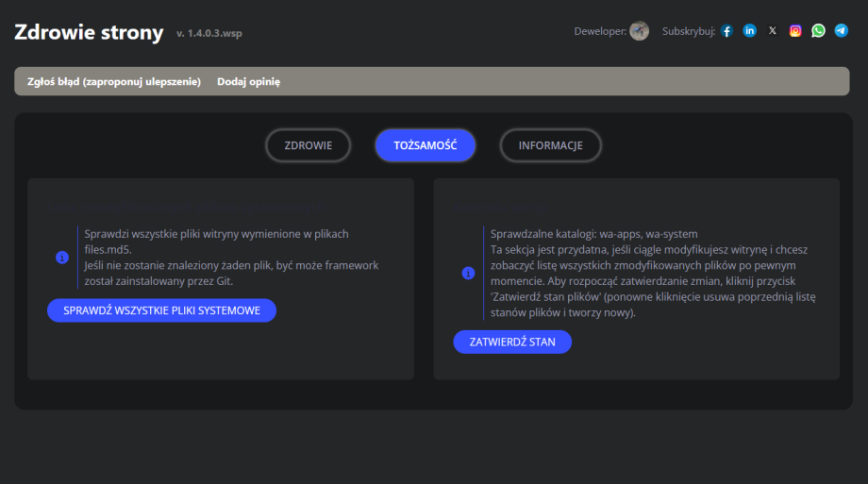Click the LinkedIn icon in header
Image resolution: width=868 pixels, height=484 pixels.
(x=749, y=31)
